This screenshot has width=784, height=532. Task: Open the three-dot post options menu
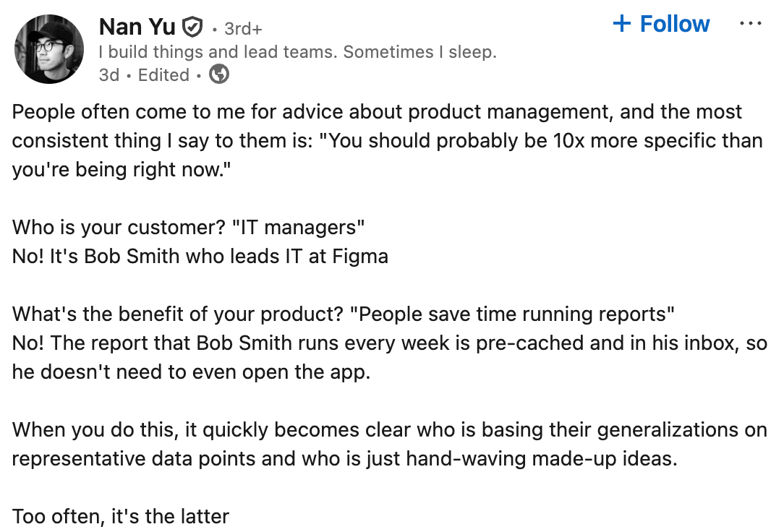pyautogui.click(x=751, y=23)
